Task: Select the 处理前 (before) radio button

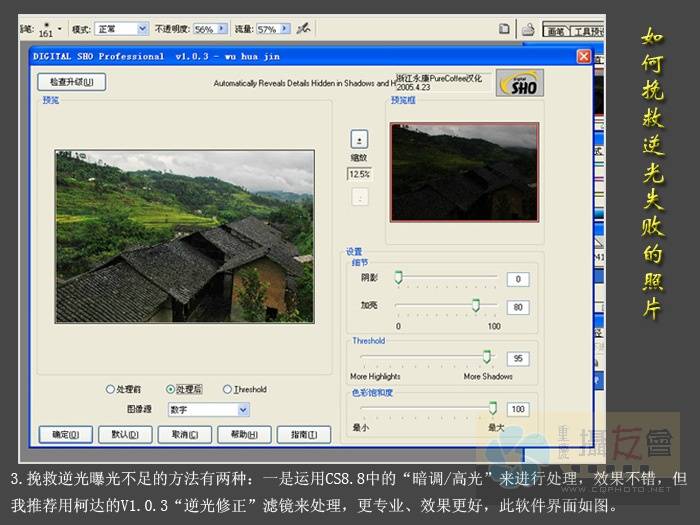Action: [110, 389]
